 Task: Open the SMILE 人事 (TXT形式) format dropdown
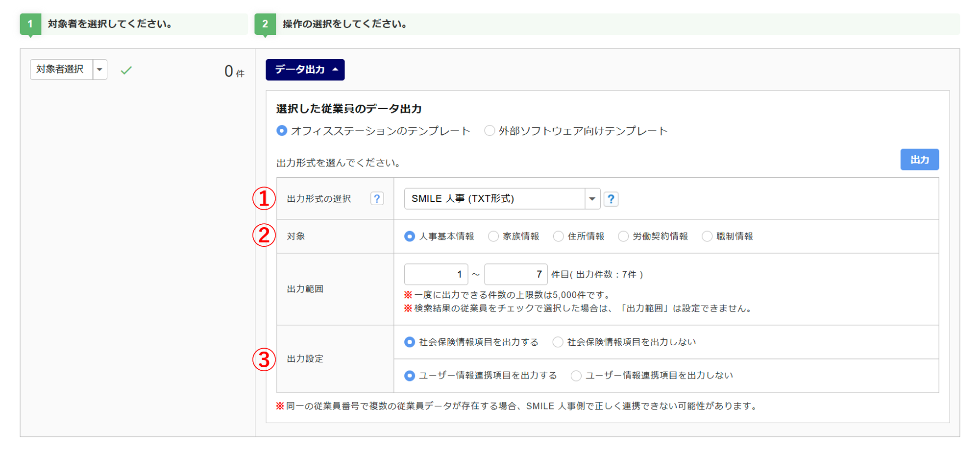coord(502,199)
